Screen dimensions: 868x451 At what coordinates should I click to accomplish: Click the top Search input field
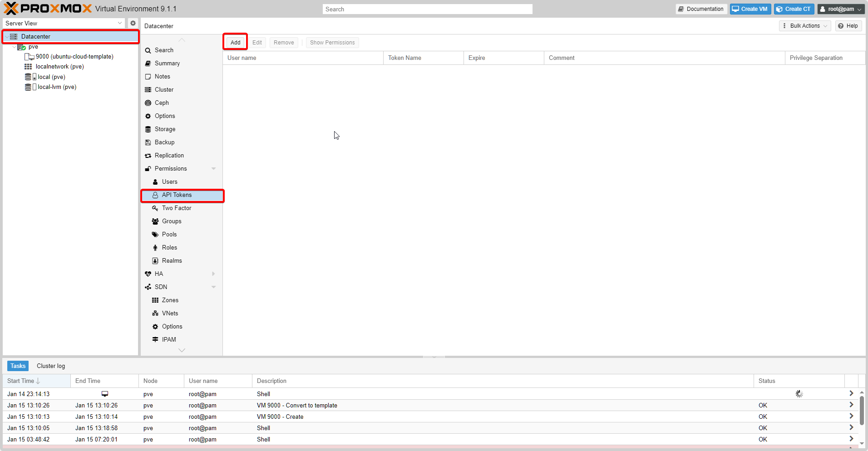(x=427, y=9)
